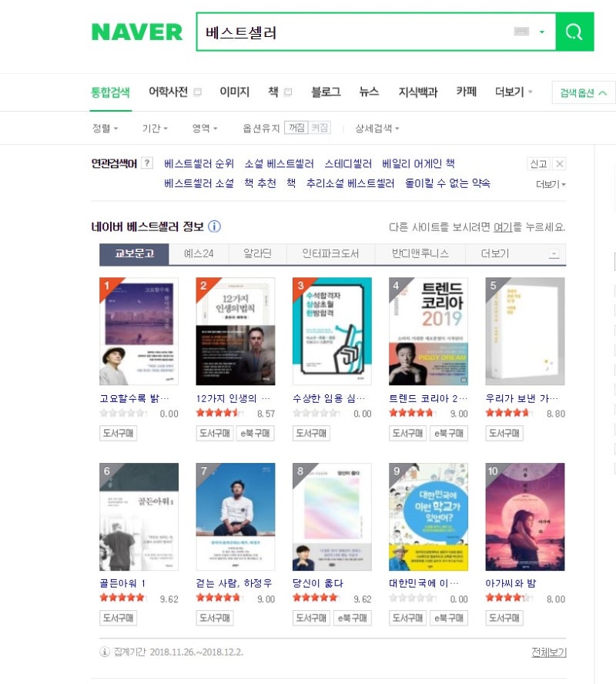
Task: Click the 신고 report button
Action: pyautogui.click(x=538, y=163)
